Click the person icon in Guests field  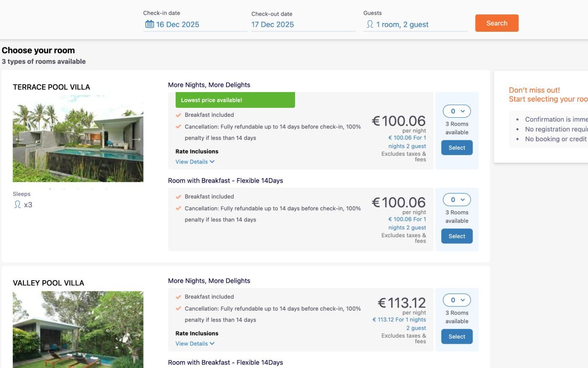(370, 24)
